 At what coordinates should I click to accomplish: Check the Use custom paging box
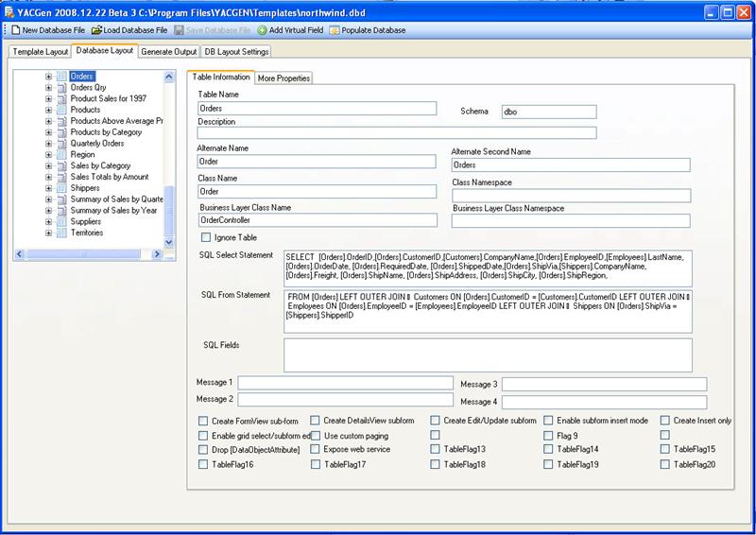316,436
